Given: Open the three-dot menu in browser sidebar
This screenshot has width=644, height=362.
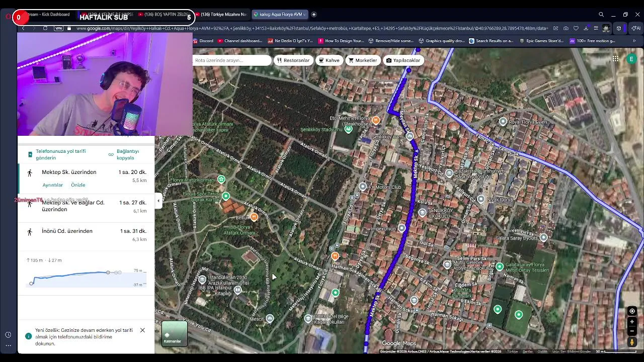Looking at the screenshot, I should [8, 345].
